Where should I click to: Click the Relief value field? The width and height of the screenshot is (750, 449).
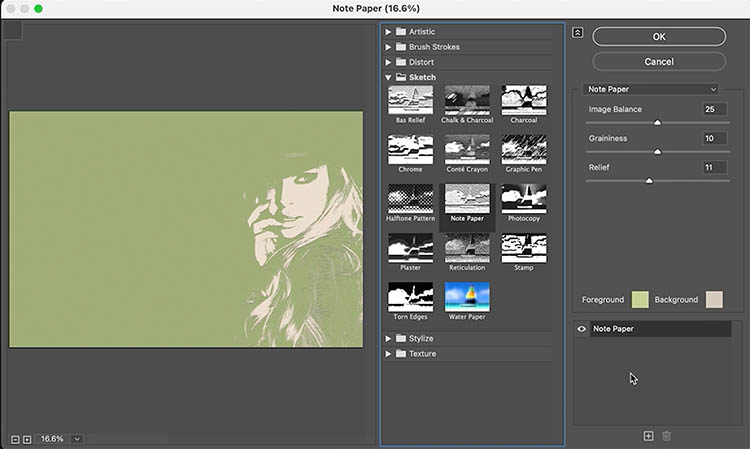pos(715,167)
